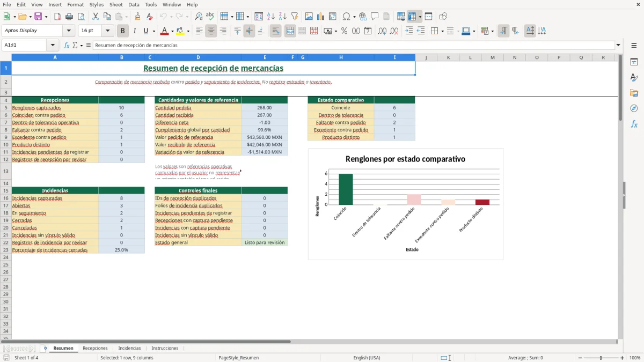Toggle Bold formatting
Screen dimensions: 644x362
click(x=123, y=31)
